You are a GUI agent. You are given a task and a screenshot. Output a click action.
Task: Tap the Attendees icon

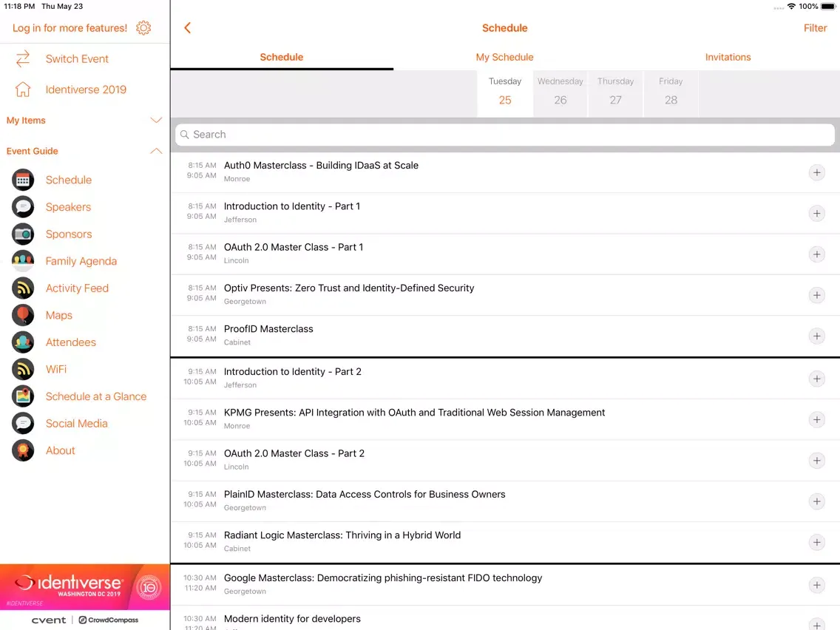(x=23, y=342)
